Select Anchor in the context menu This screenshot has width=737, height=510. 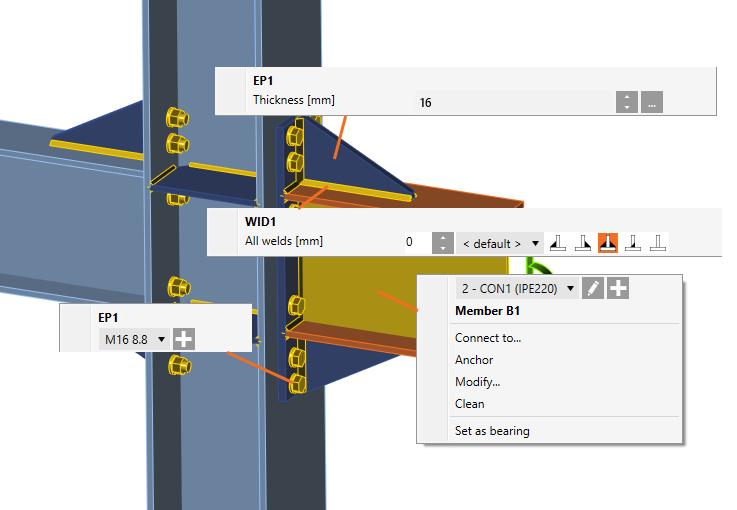coord(474,360)
